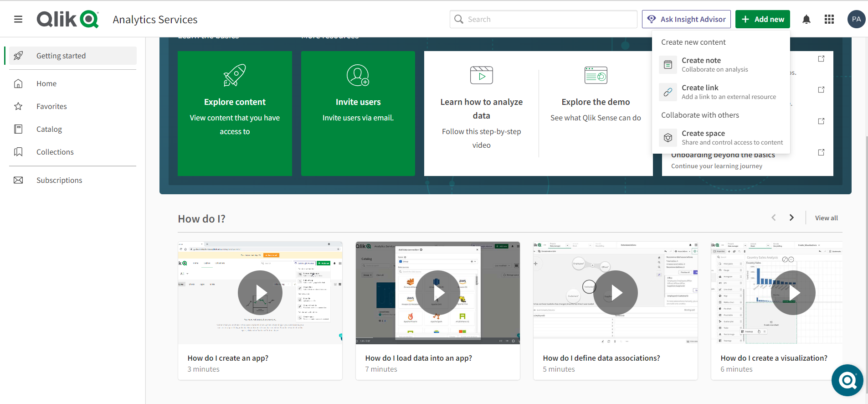The height and width of the screenshot is (404, 868).
Task: Show previous How do I videos
Action: point(773,218)
